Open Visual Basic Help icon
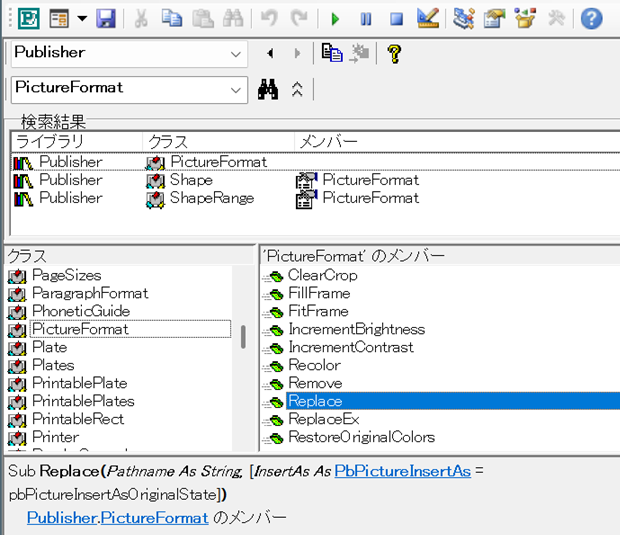This screenshot has width=620, height=535. click(x=592, y=19)
